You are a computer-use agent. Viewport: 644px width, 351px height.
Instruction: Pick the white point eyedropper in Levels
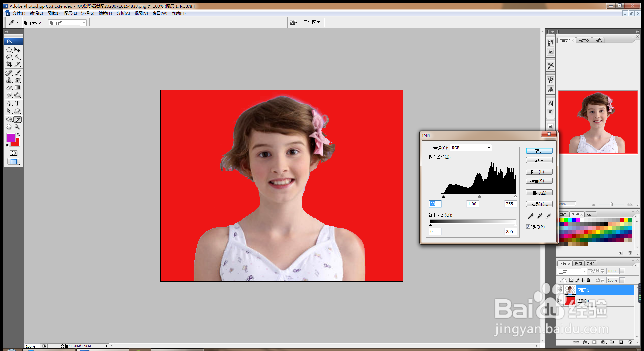(x=548, y=216)
